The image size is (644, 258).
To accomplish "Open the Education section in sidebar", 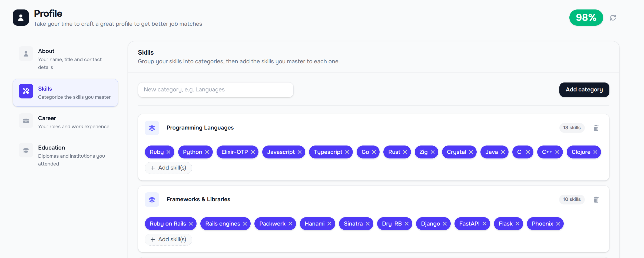I will tap(65, 156).
